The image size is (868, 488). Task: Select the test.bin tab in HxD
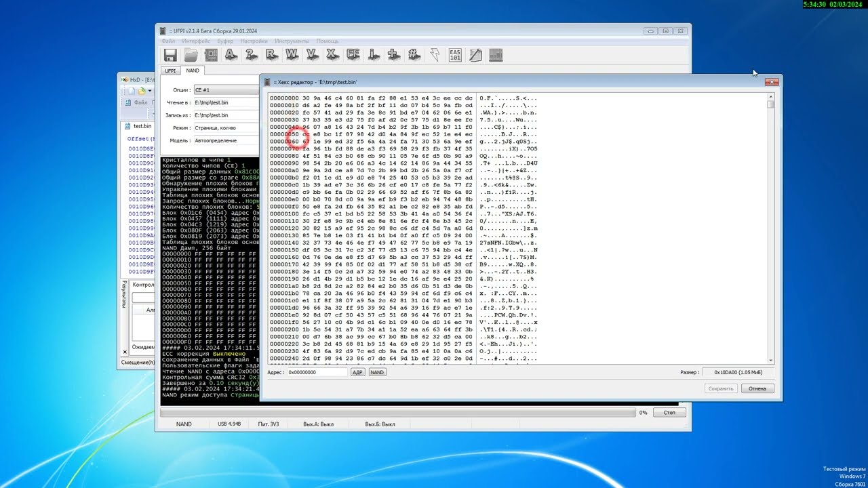tap(139, 126)
